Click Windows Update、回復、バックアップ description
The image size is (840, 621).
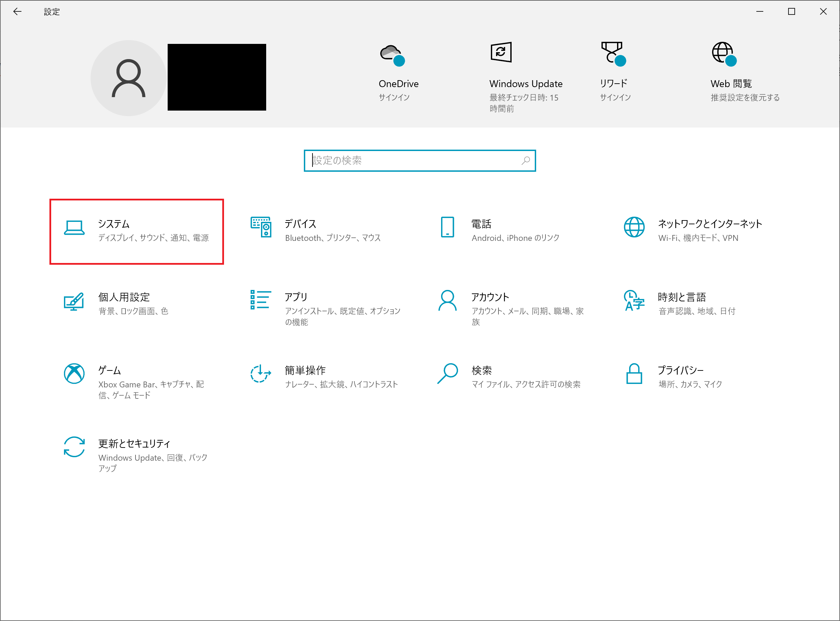click(x=153, y=463)
